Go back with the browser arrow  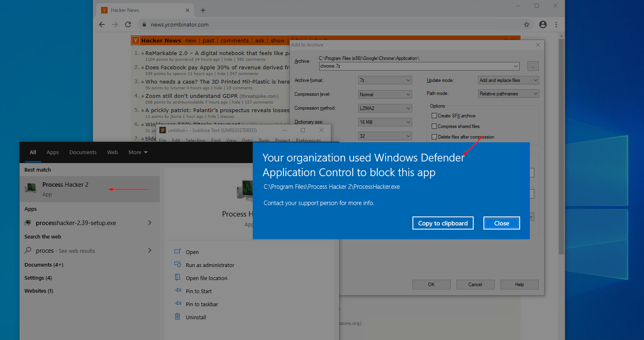tap(102, 24)
